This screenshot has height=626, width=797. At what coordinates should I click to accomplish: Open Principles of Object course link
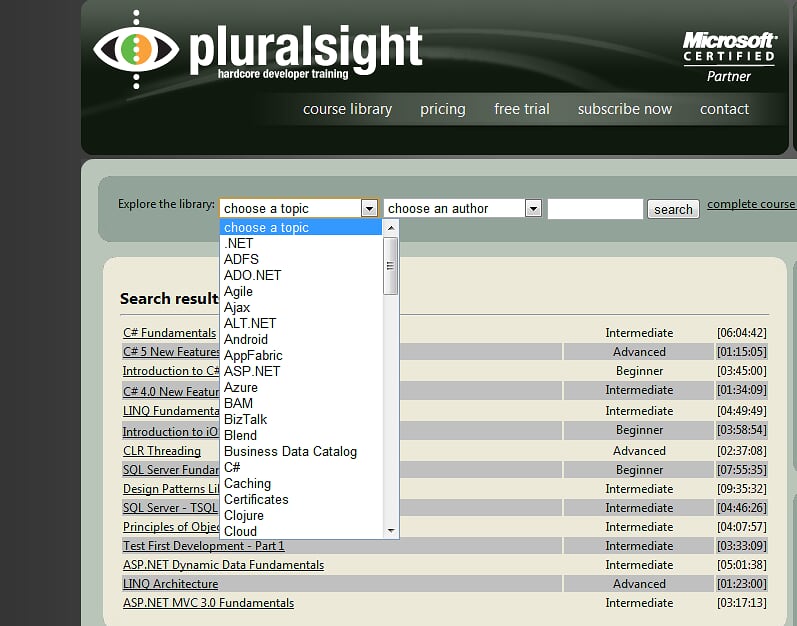(x=171, y=527)
